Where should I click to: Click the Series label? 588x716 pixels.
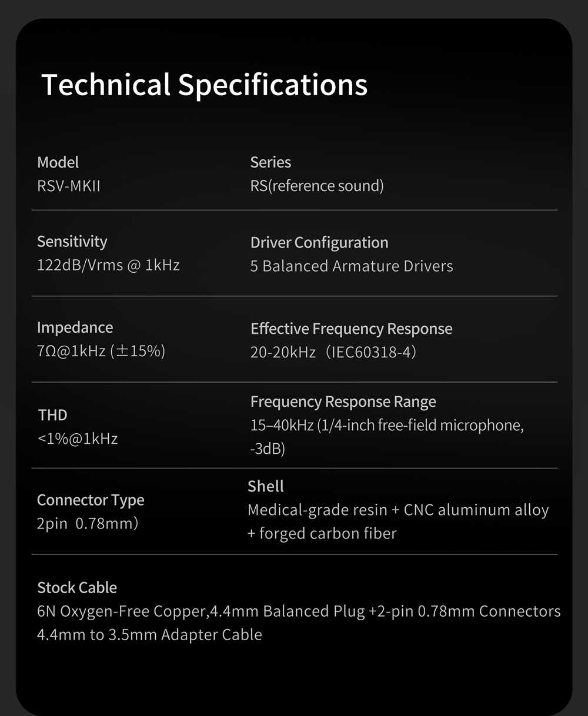pos(270,162)
